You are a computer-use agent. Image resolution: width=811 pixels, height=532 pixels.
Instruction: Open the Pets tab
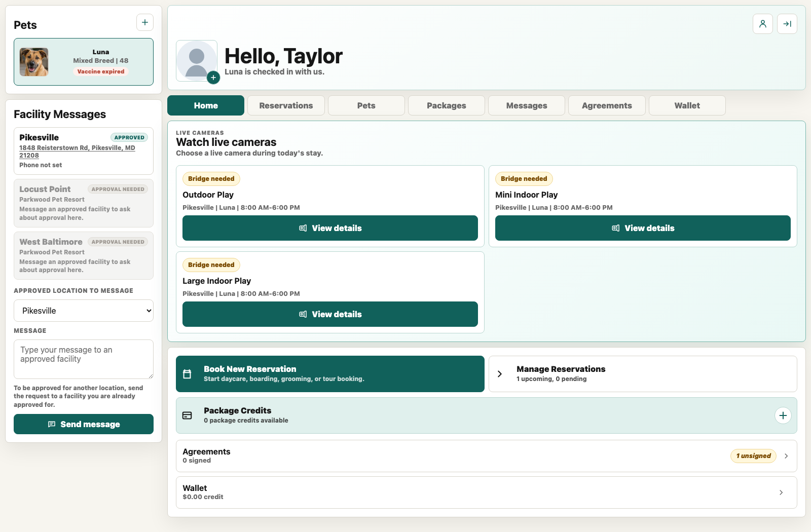coord(366,105)
